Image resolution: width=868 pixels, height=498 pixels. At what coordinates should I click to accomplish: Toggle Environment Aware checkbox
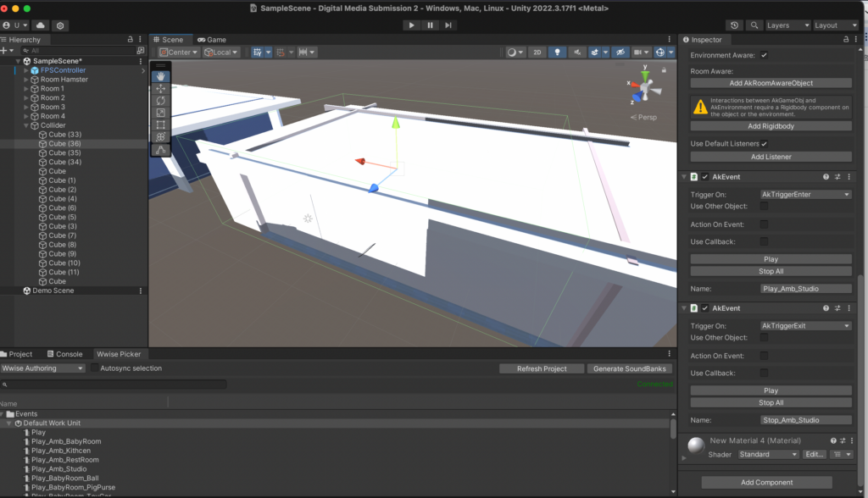coord(764,55)
